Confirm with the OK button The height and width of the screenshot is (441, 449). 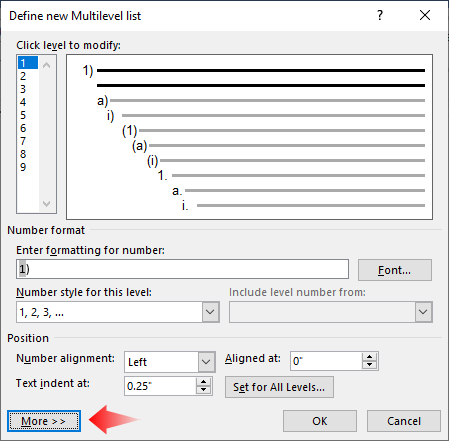click(320, 421)
